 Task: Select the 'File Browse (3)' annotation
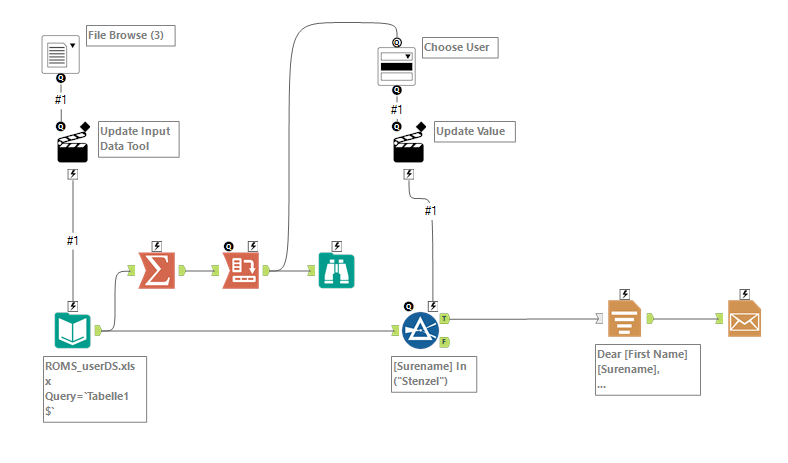(131, 36)
